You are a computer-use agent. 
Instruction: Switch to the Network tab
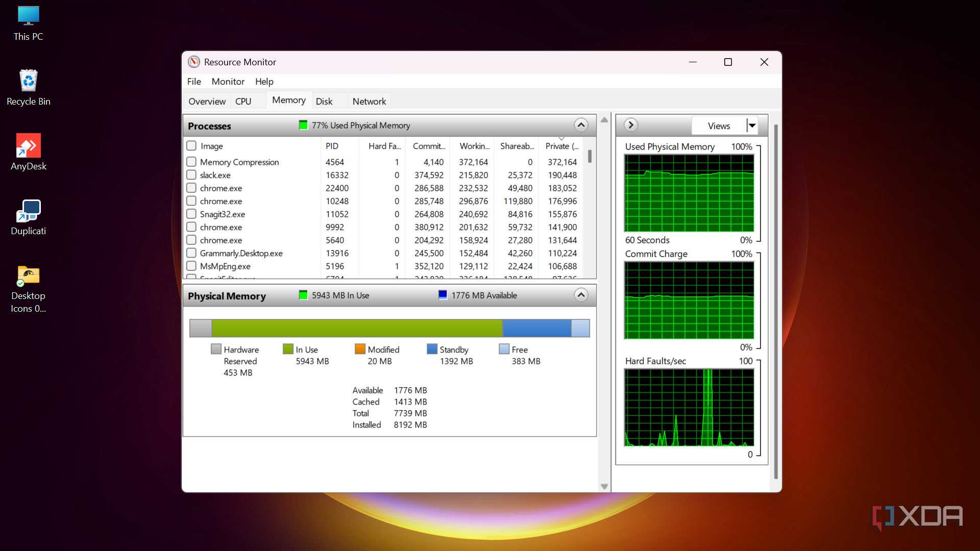coord(369,101)
